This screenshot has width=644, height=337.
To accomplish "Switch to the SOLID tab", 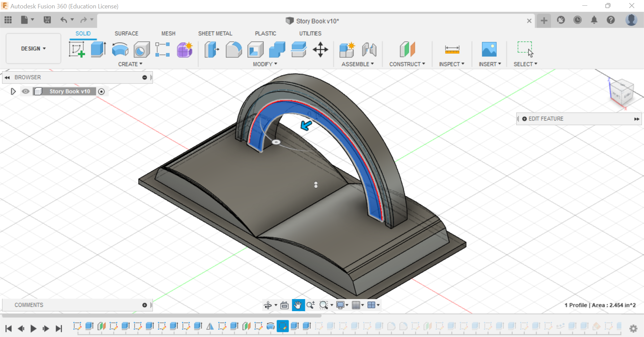I will tap(83, 34).
